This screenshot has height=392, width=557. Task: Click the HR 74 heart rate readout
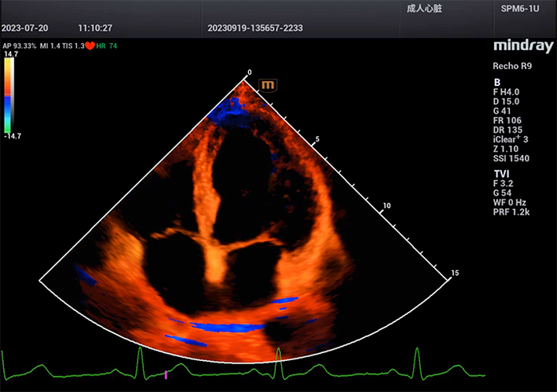click(107, 46)
